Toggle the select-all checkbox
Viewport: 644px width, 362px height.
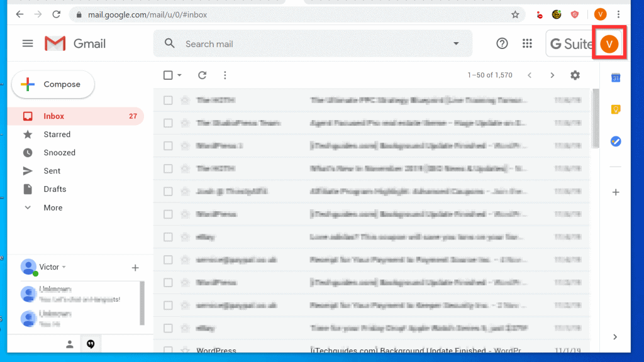pos(168,75)
